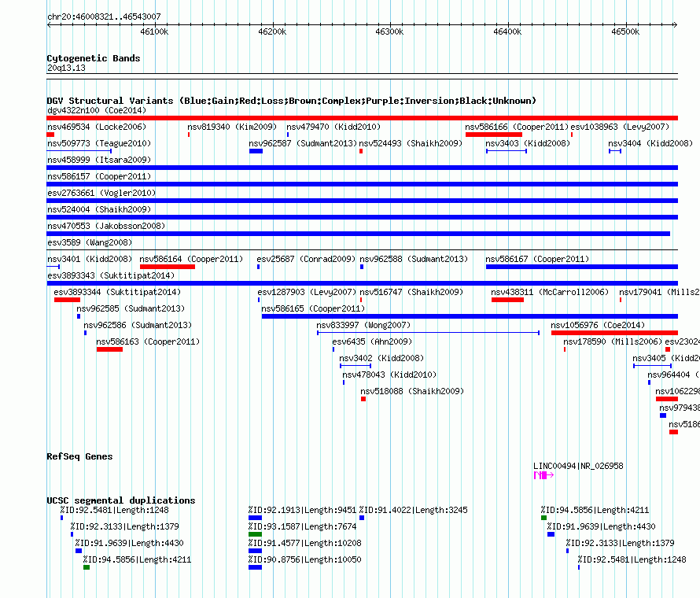This screenshot has height=598, width=700.
Task: Click the long blue bar under nsv586165
Action: 470,316
